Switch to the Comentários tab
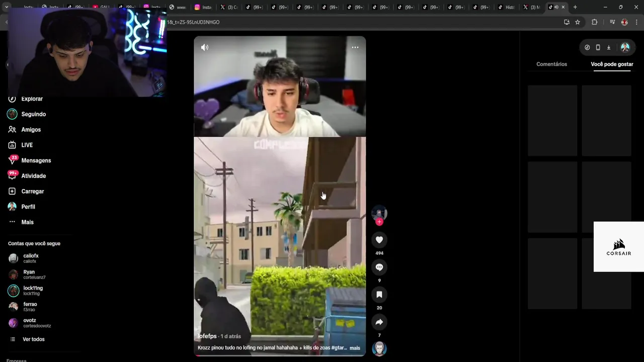 click(x=551, y=64)
